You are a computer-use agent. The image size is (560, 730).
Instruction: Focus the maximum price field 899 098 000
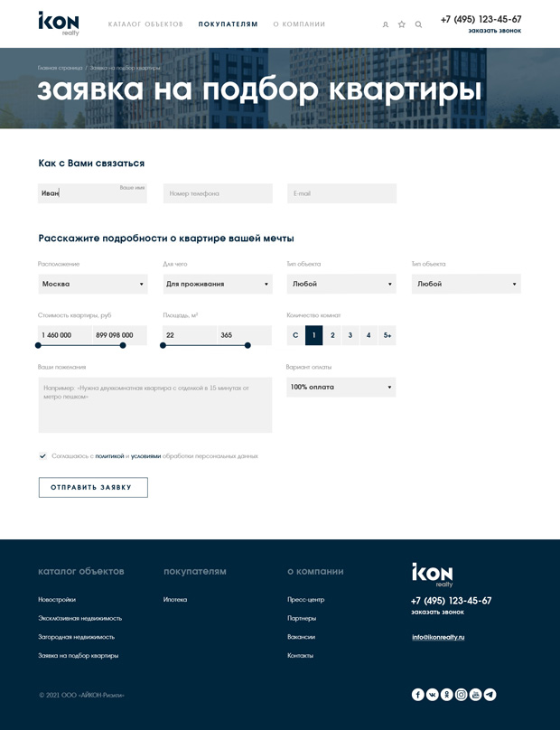point(119,335)
